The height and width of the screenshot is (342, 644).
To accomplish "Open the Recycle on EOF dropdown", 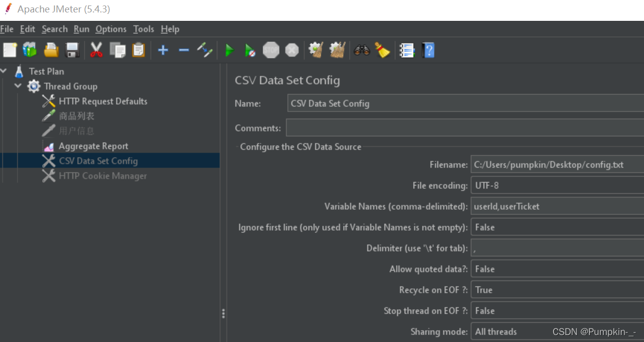I will click(x=557, y=290).
